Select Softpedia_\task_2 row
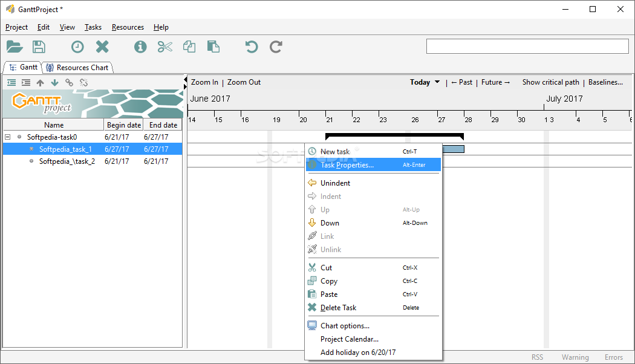This screenshot has height=364, width=635. coord(93,161)
